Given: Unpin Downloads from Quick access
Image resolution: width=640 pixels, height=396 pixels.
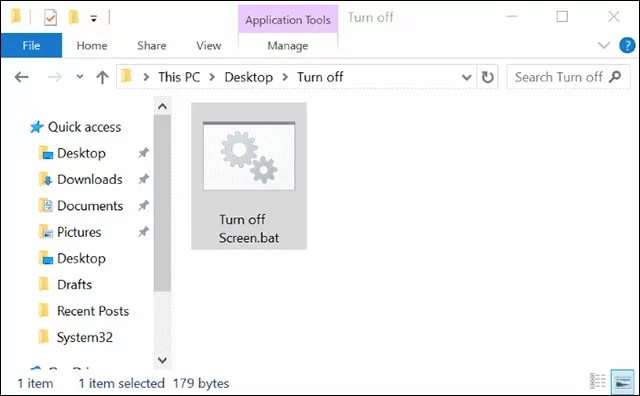Looking at the screenshot, I should (x=143, y=179).
